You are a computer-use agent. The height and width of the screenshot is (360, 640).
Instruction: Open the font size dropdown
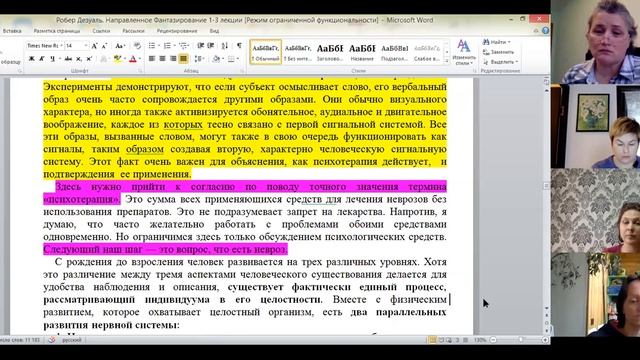(86, 46)
